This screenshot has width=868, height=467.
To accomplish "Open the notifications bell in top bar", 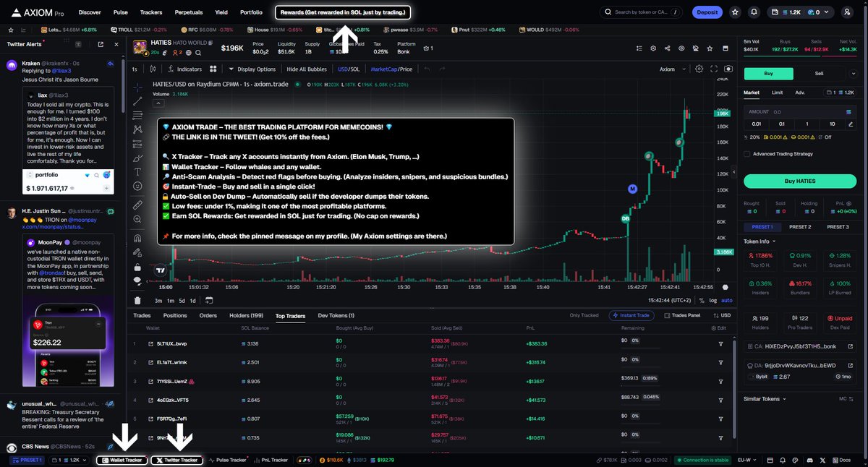I will point(754,12).
